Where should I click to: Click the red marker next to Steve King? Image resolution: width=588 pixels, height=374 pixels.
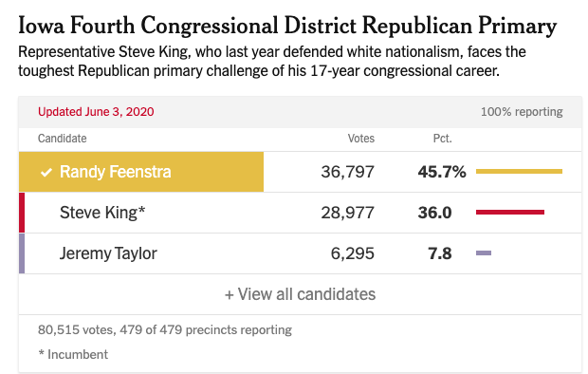coord(22,213)
